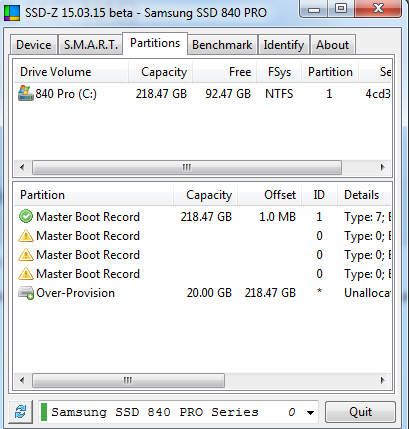Click the FSys column header
Image resolution: width=409 pixels, height=429 pixels.
pyautogui.click(x=279, y=72)
